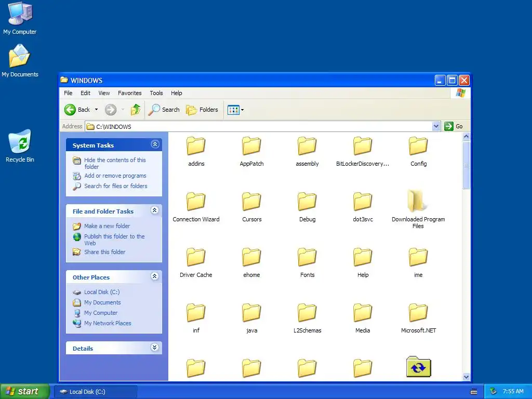Select the Fonts folder

(x=307, y=262)
